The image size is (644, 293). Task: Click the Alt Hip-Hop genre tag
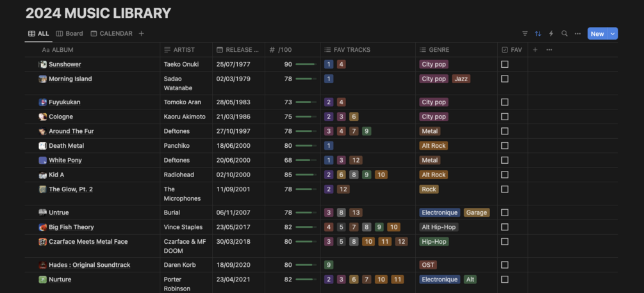pos(439,227)
